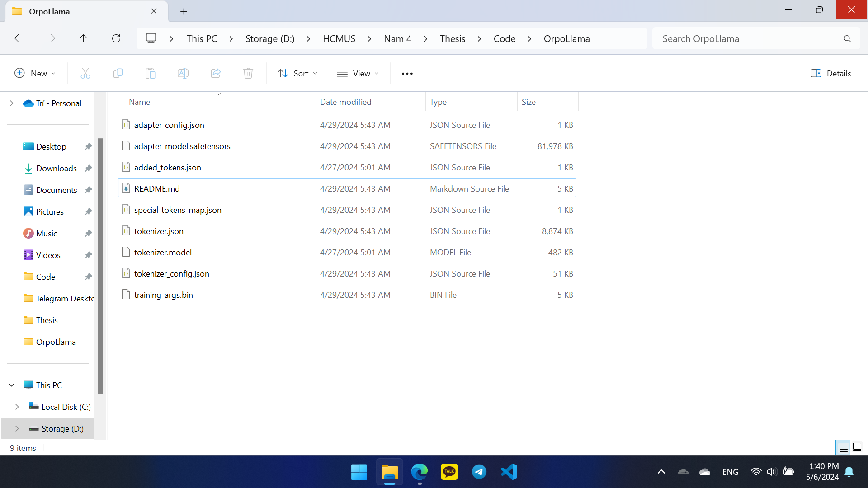Open the View dropdown menu
The height and width of the screenshot is (488, 868).
pyautogui.click(x=358, y=73)
